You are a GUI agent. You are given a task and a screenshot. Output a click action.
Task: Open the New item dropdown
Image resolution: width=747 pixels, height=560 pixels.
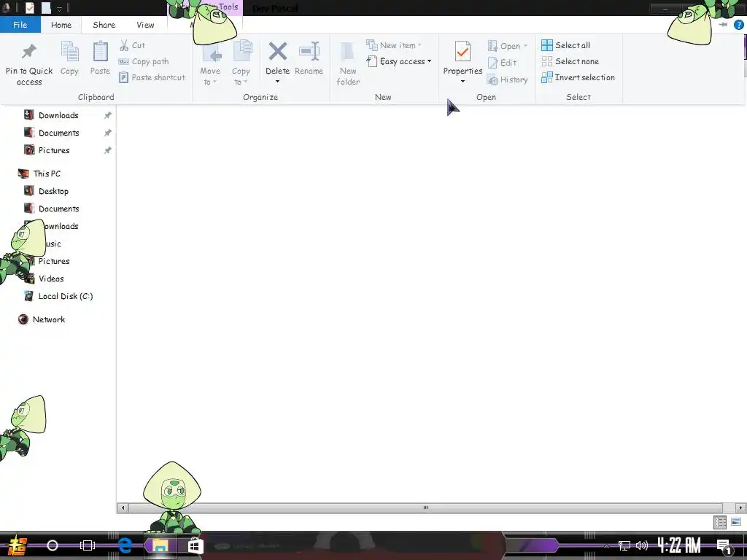(394, 45)
